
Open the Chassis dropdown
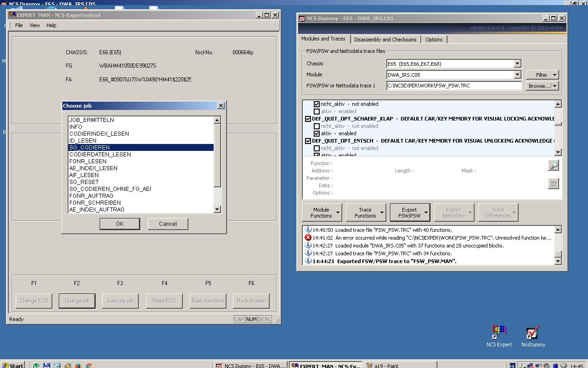click(x=517, y=63)
